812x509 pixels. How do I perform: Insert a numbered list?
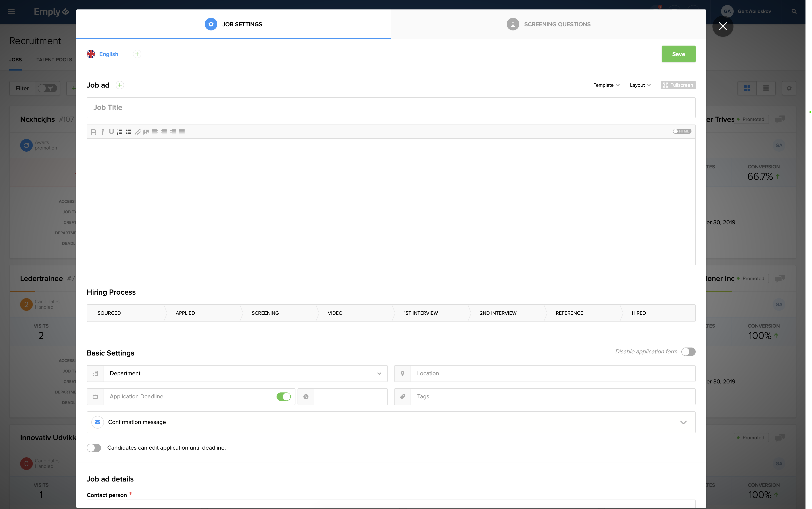pos(119,132)
